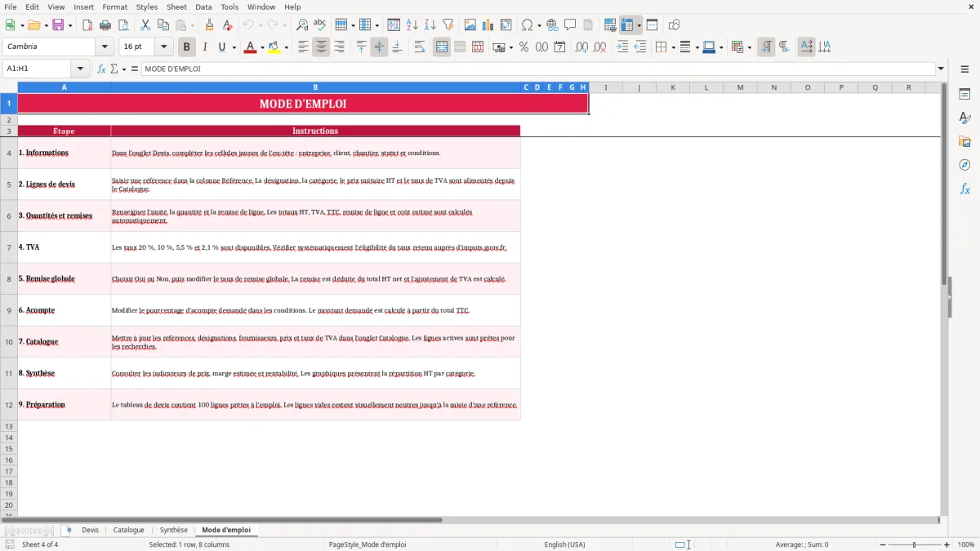The image size is (980, 551).
Task: Click the font color red swatch
Action: (250, 47)
